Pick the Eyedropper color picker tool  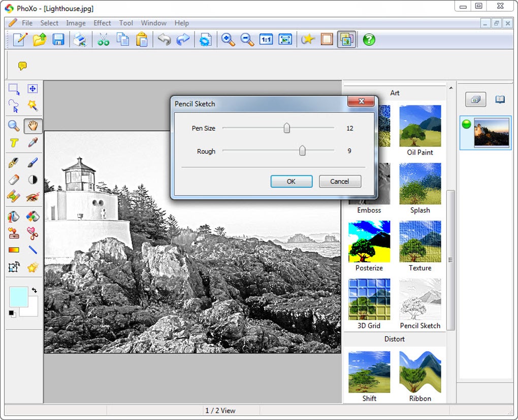pyautogui.click(x=33, y=143)
